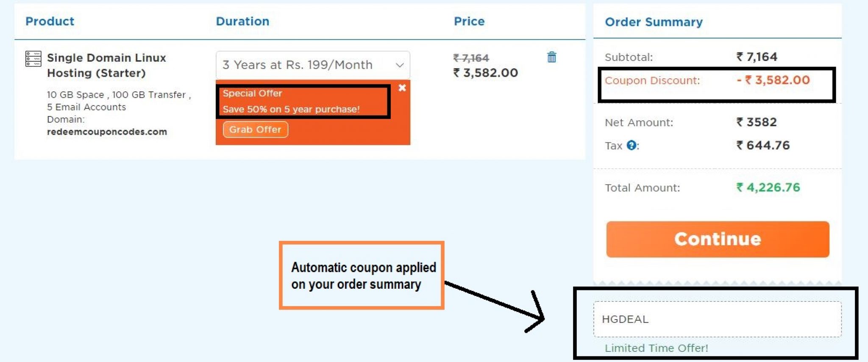Collapse the Order Summary section
868x362 pixels.
[654, 22]
